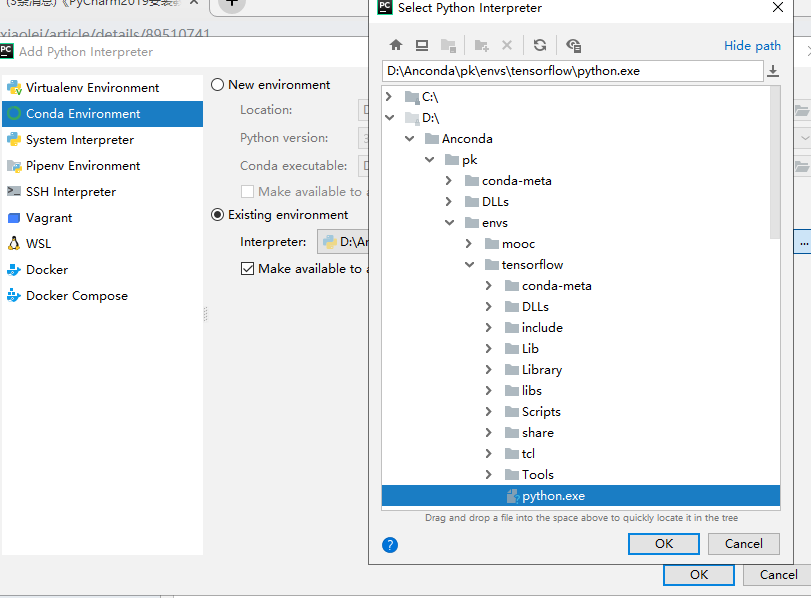Close the Select Python Interpreter dialog
Viewport: 811px width, 598px height.
(777, 7)
